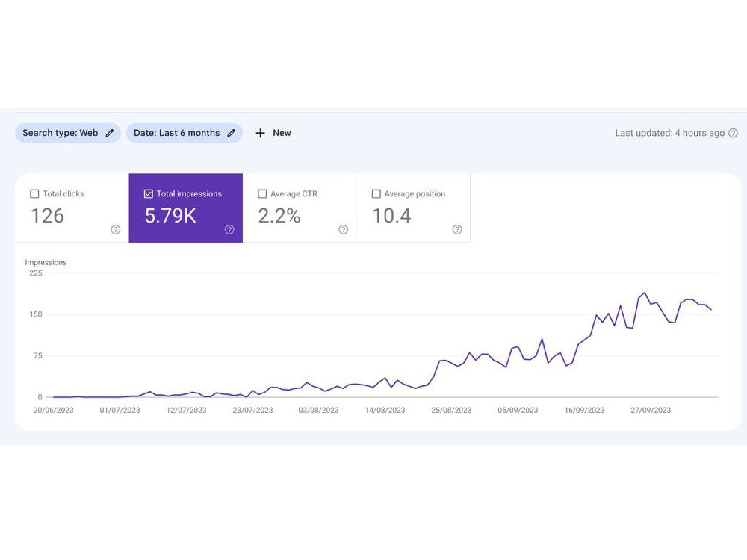Enable the Average CTR checkbox
This screenshot has width=747, height=560.
click(x=262, y=194)
